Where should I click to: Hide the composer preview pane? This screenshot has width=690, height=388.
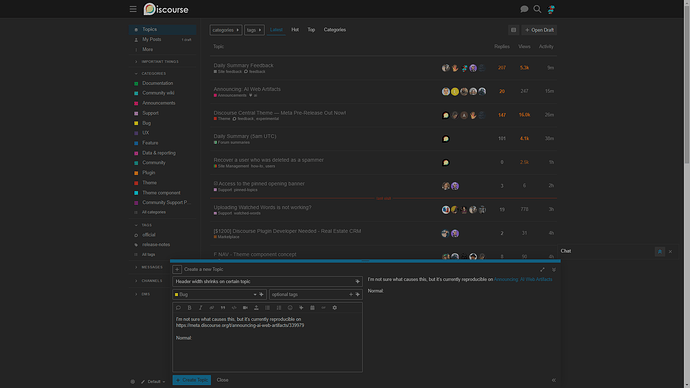click(x=554, y=380)
